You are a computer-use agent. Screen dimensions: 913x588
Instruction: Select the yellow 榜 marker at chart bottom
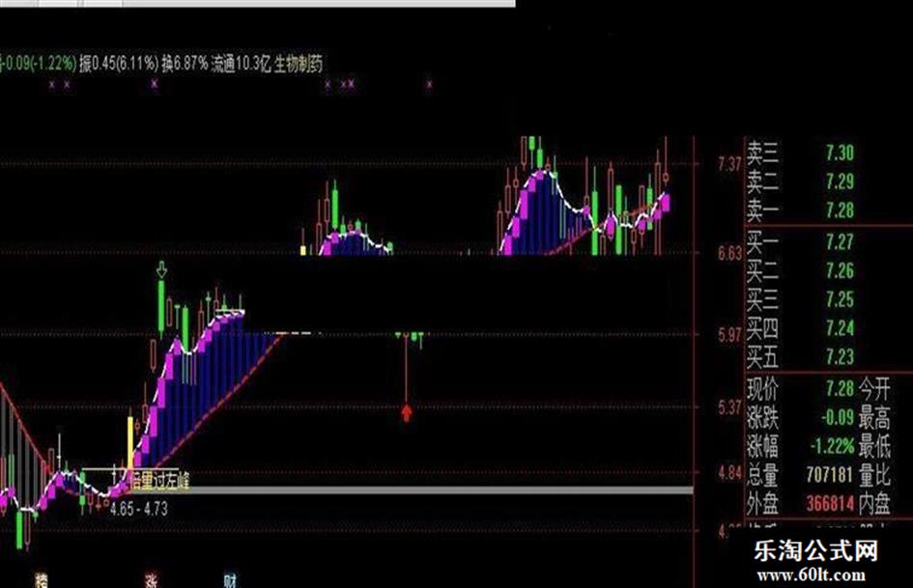[42, 580]
